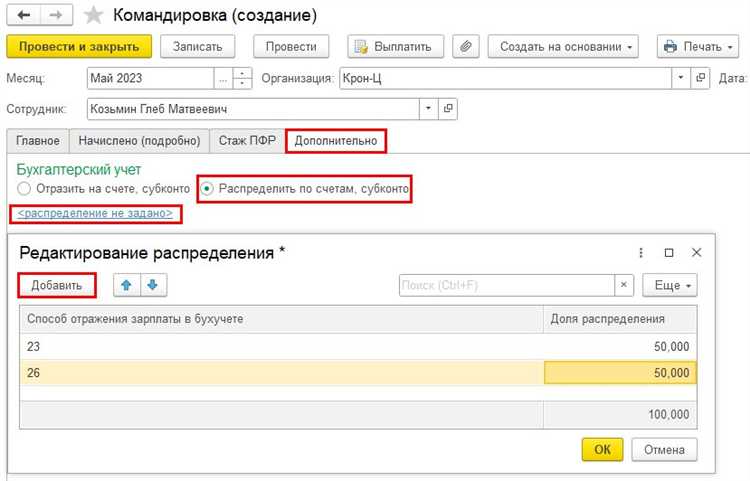Open the '<распределение не задано>' link
Screen dimensions: 750x481
pos(95,213)
